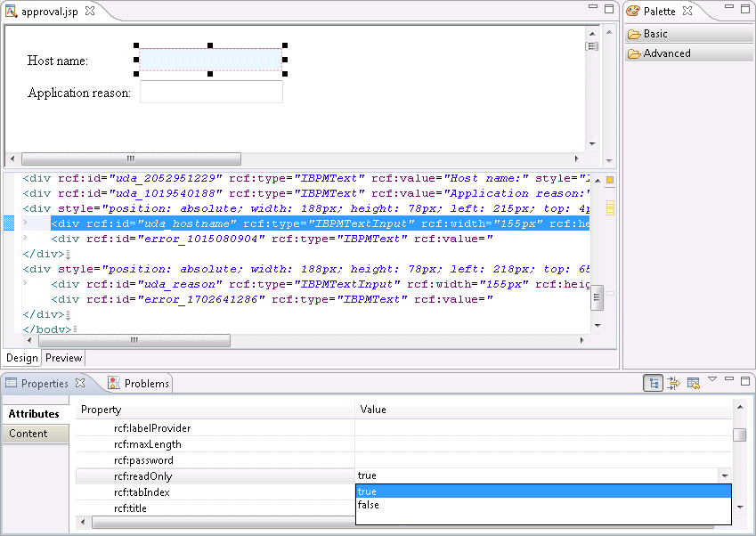
Task: Click Restore Default Value icon
Action: coord(693,383)
